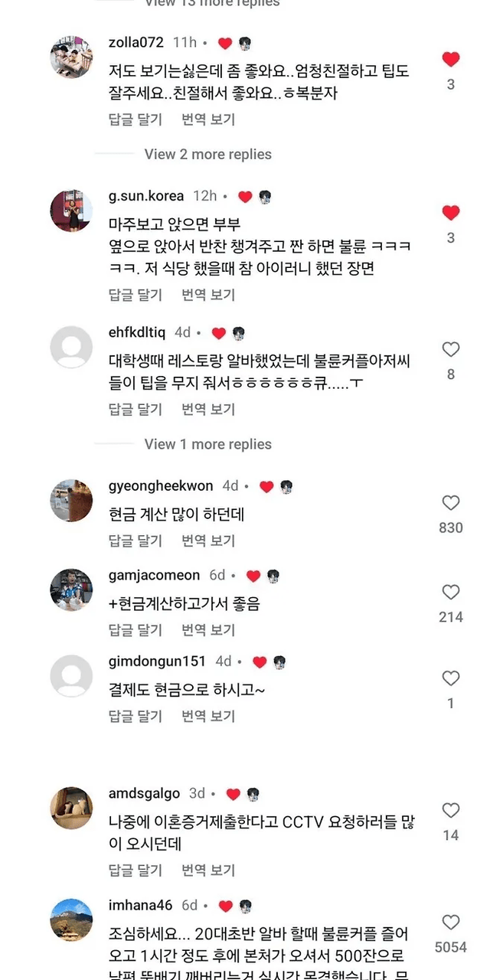This screenshot has height=980, width=490.
Task: Tap the heart beside ehfkdltiq's comment
Action: (451, 350)
